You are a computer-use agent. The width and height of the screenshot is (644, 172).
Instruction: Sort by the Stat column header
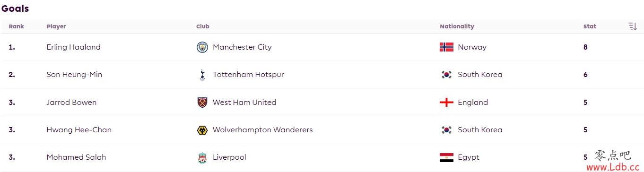590,26
